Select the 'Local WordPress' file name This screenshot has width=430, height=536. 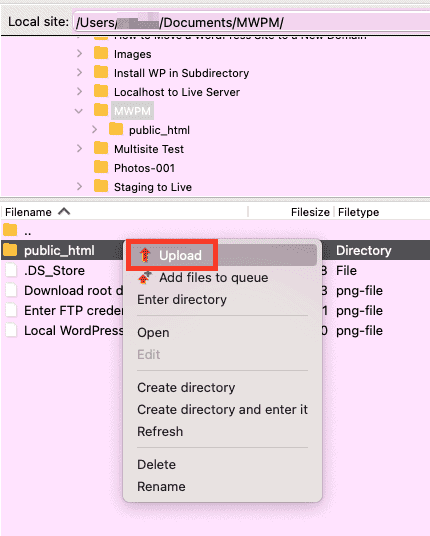(x=73, y=331)
